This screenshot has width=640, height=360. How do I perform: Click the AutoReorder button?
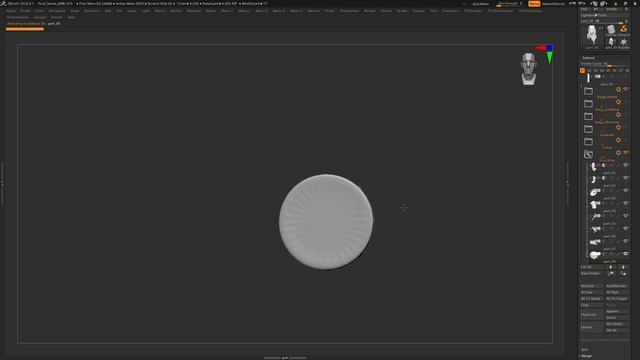pos(617,286)
